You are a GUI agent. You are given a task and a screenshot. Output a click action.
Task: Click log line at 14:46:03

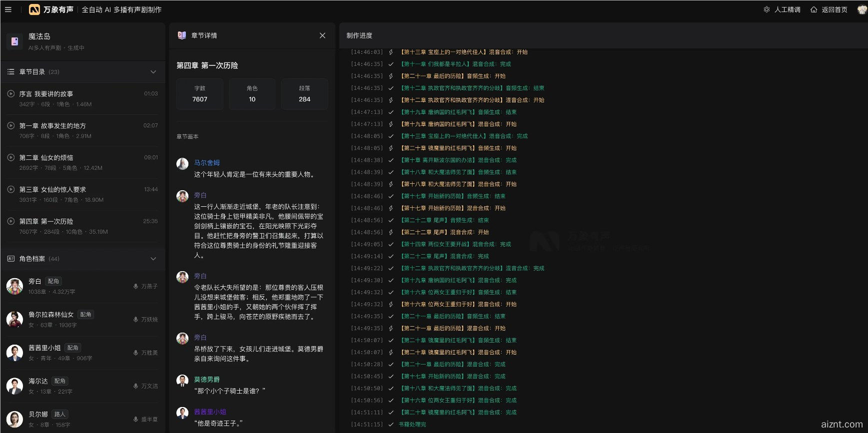coord(440,52)
